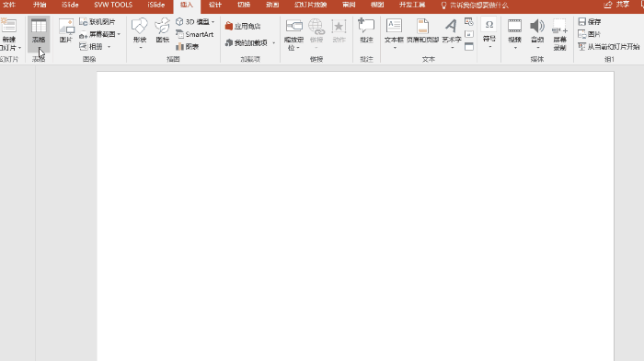The height and width of the screenshot is (361, 644).
Task: Click the Screenshot (屏幕截图) icon
Action: pyautogui.click(x=84, y=35)
